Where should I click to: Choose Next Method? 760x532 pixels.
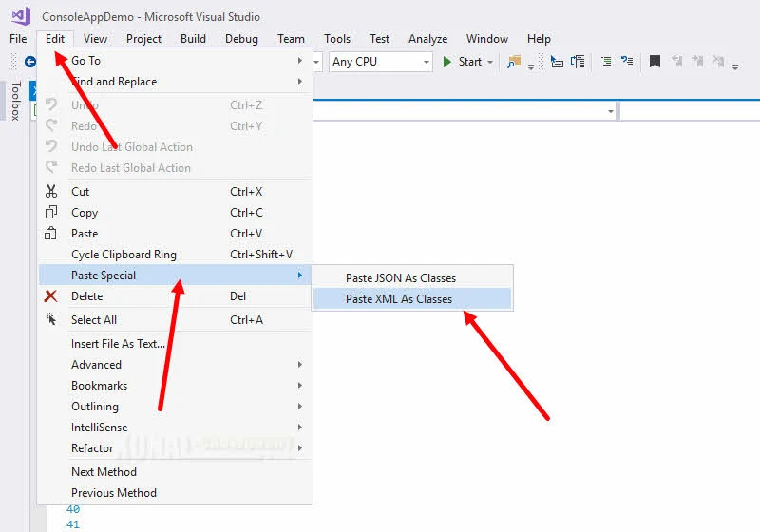pos(175,472)
